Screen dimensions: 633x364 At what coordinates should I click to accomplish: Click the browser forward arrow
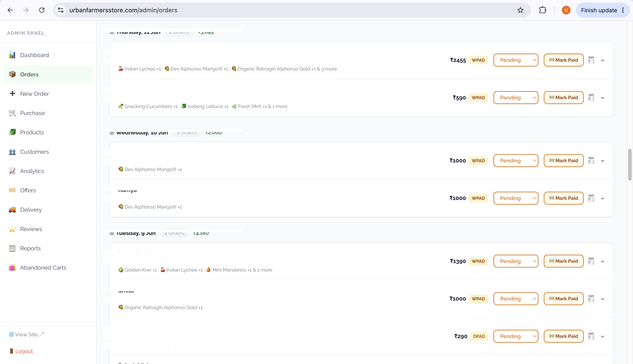pyautogui.click(x=26, y=10)
